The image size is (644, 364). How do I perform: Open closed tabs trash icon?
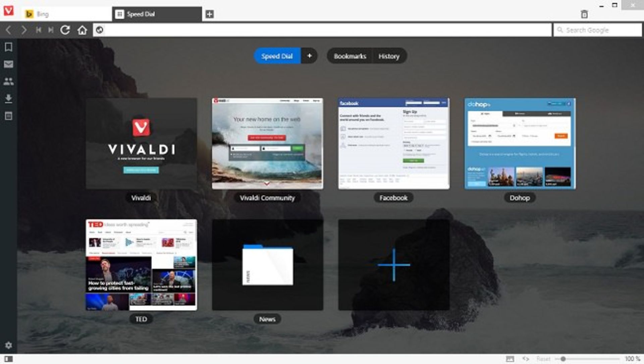pos(584,14)
